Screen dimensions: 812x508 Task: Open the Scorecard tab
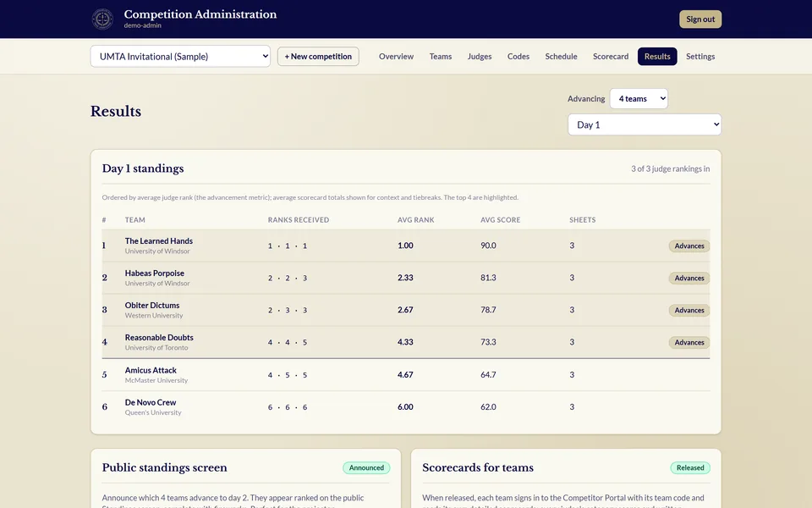pyautogui.click(x=611, y=57)
